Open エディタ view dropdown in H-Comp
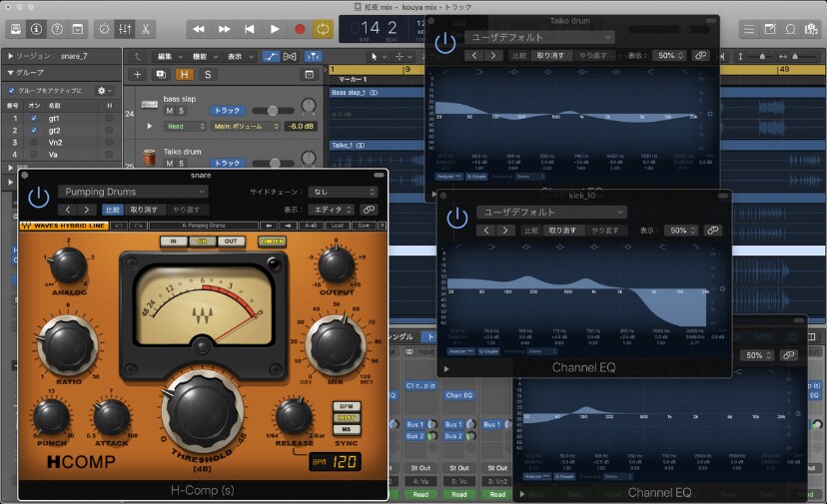827x504 pixels. (x=332, y=210)
